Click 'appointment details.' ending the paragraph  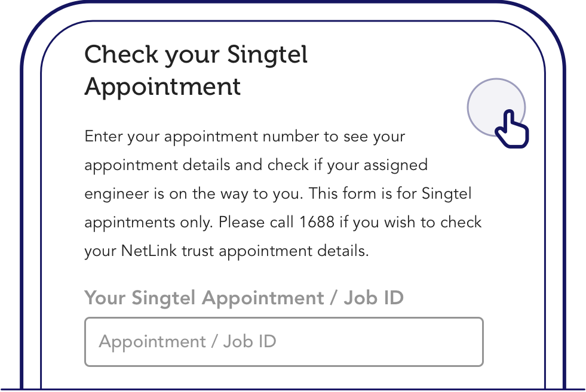(x=294, y=251)
